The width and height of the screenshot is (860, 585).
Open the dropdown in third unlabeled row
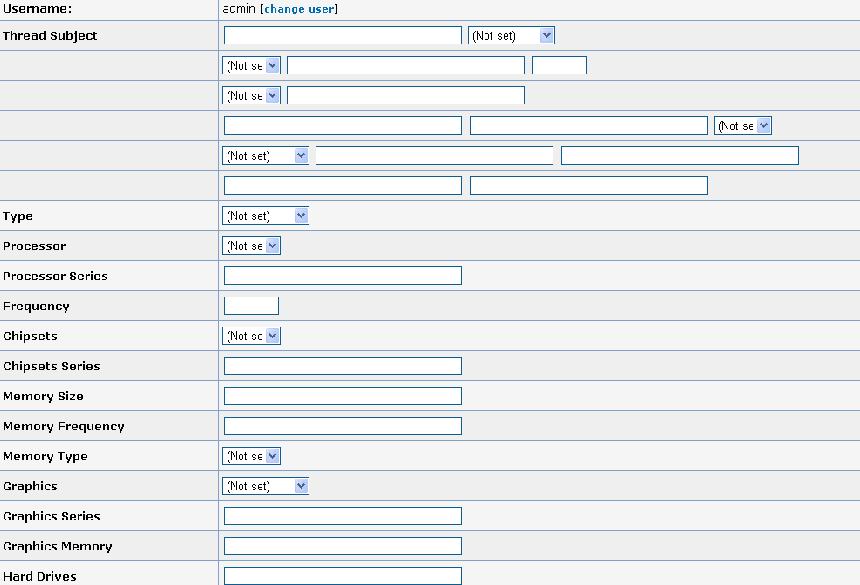(251, 96)
